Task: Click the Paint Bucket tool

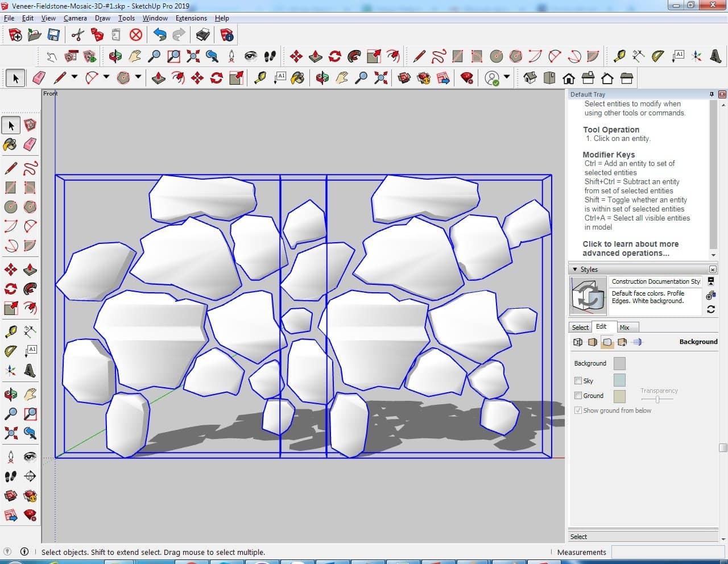Action: coord(10,144)
